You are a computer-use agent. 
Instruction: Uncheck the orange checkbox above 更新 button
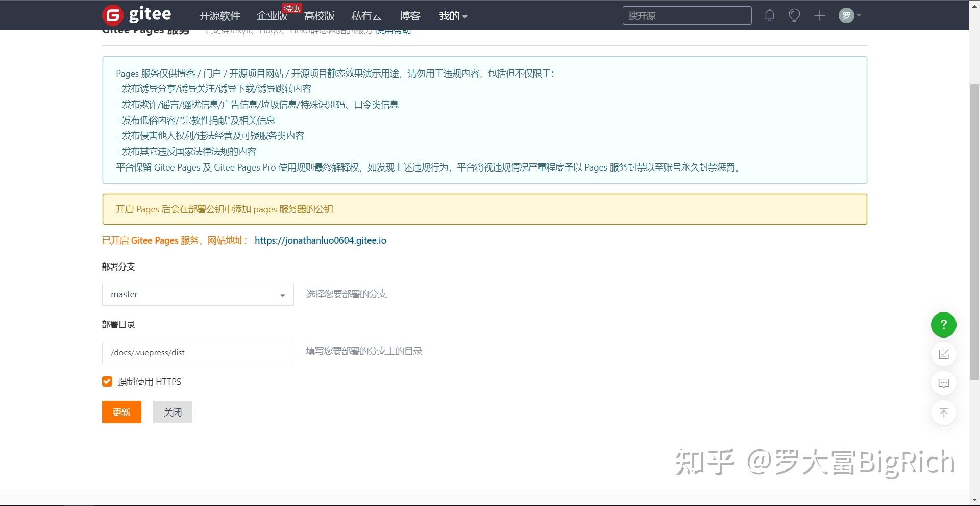coord(107,381)
